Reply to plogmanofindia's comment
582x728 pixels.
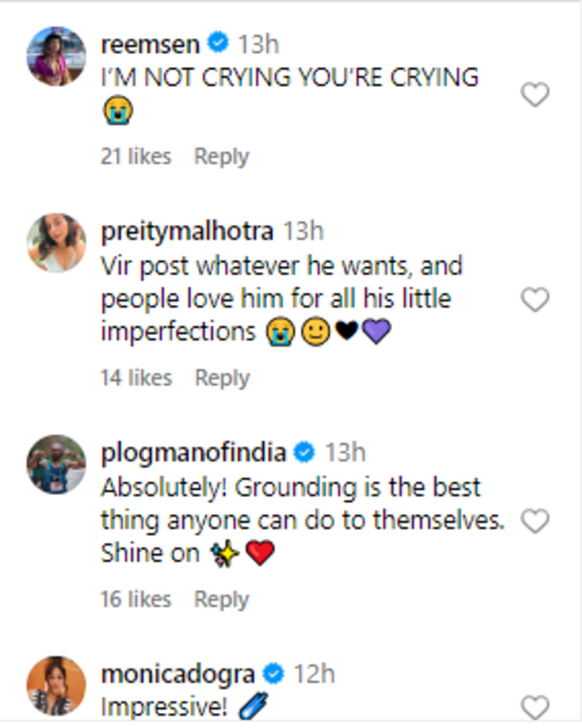click(221, 598)
